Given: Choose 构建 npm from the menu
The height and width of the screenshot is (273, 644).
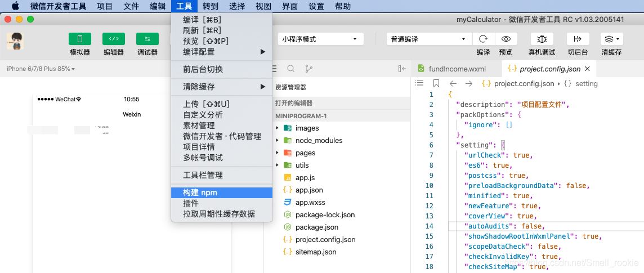Looking at the screenshot, I should [x=222, y=193].
